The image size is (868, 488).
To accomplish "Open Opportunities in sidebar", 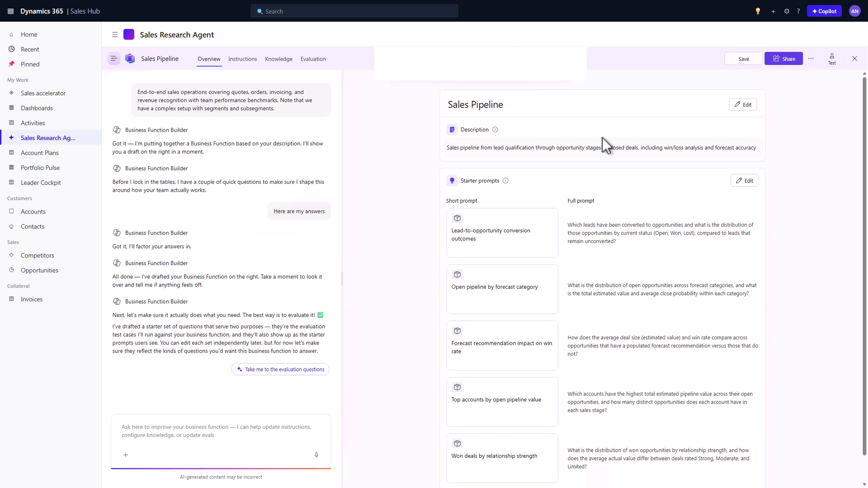I will [51, 270].
